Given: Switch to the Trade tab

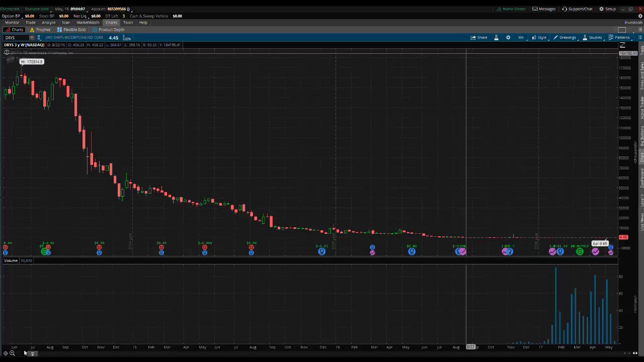Looking at the screenshot, I should coord(31,23).
